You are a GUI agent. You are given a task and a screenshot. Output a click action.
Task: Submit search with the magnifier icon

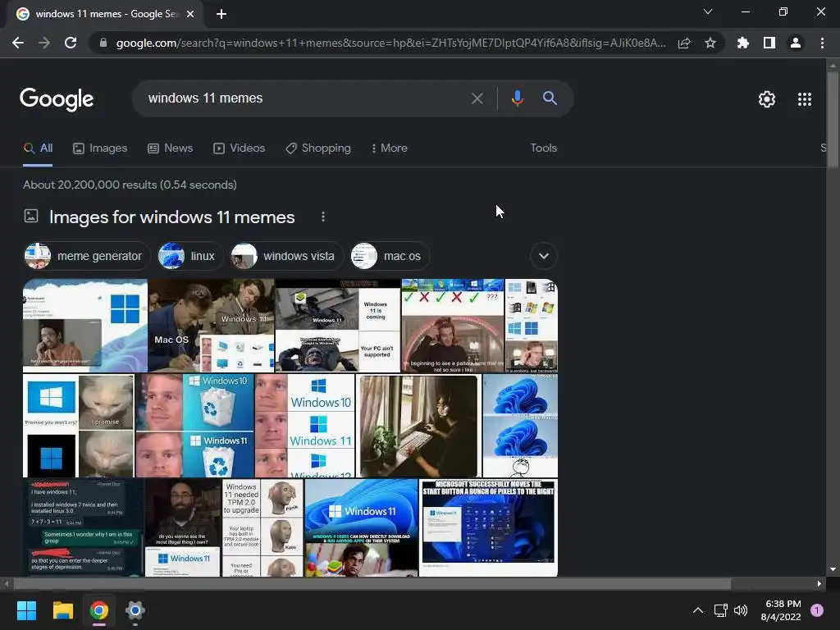[x=550, y=98]
